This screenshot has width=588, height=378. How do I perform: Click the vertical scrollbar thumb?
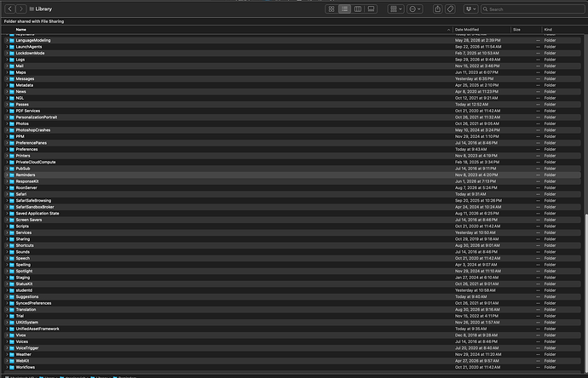586,292
